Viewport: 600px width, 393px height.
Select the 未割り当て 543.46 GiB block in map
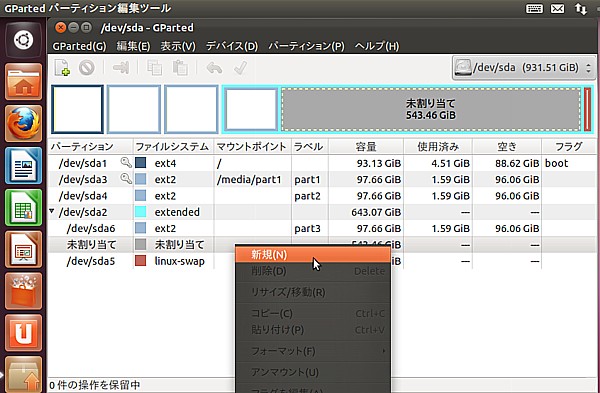tap(431, 109)
